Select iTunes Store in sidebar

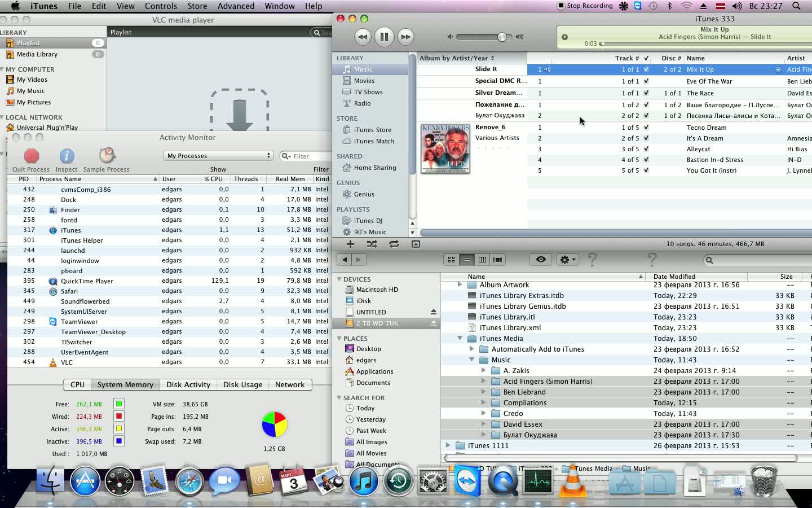372,130
